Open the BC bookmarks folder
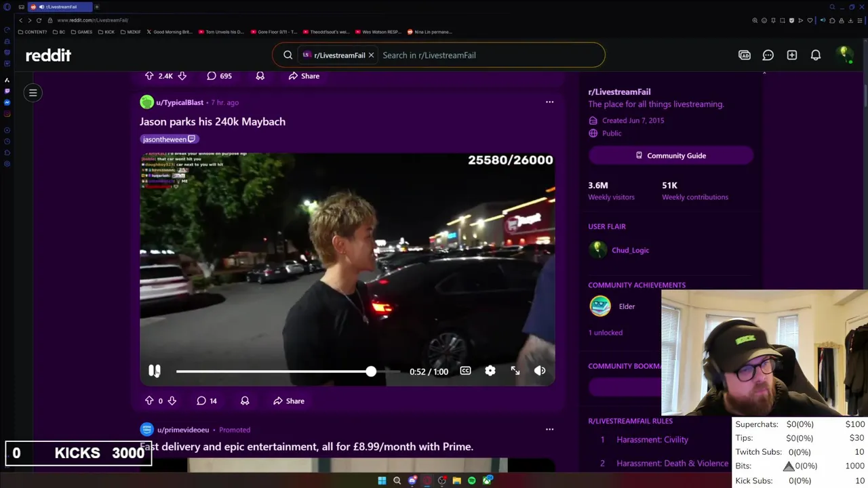The width and height of the screenshot is (868, 488). [59, 32]
